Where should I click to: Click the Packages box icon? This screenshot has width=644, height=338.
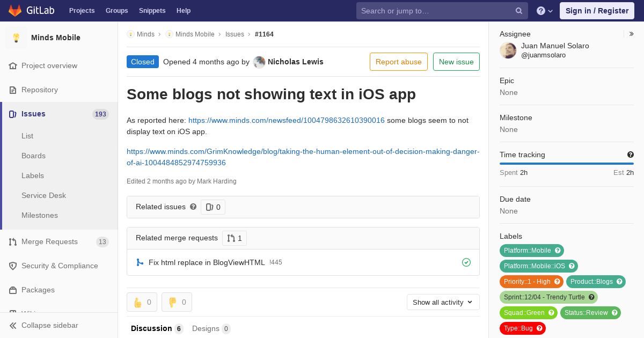(x=13, y=290)
